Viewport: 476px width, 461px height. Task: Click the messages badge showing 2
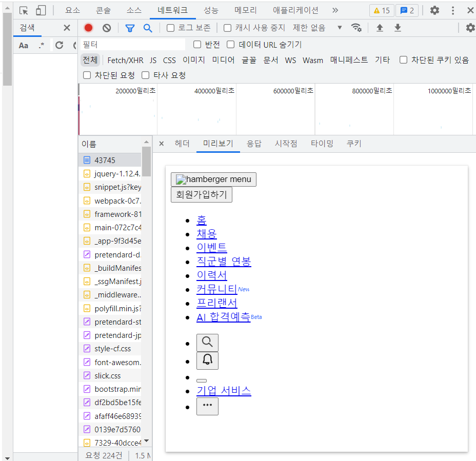[407, 11]
